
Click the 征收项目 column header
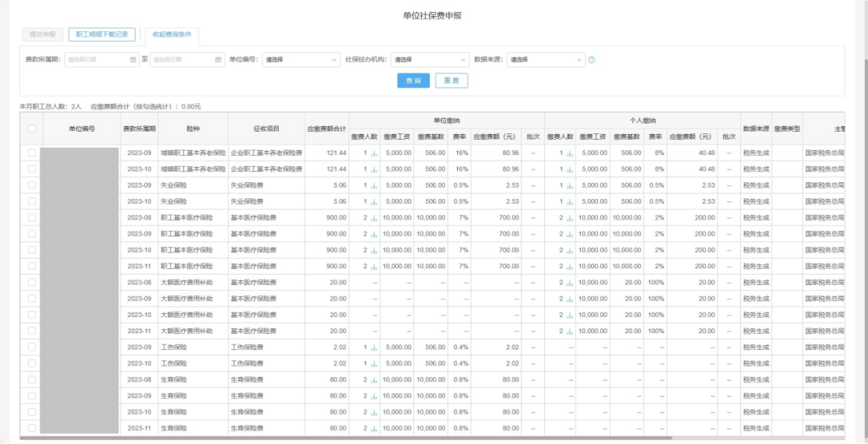(266, 128)
